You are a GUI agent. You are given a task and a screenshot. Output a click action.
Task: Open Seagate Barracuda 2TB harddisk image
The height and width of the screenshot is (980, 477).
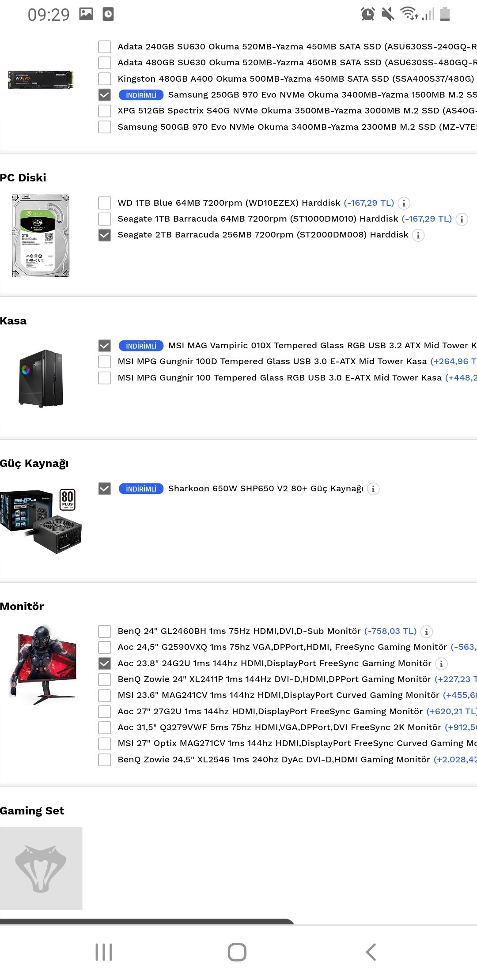coord(41,236)
